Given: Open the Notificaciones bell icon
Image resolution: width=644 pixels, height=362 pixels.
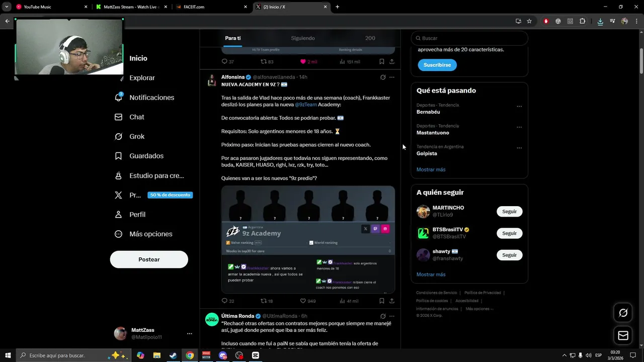Looking at the screenshot, I should point(119,97).
